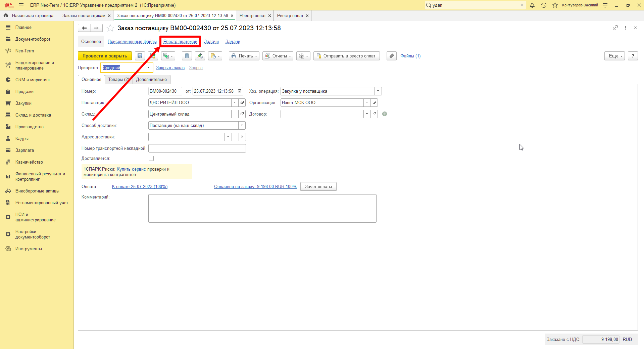
Task: Click the Номер транспортной накладной field
Action: pyautogui.click(x=197, y=148)
